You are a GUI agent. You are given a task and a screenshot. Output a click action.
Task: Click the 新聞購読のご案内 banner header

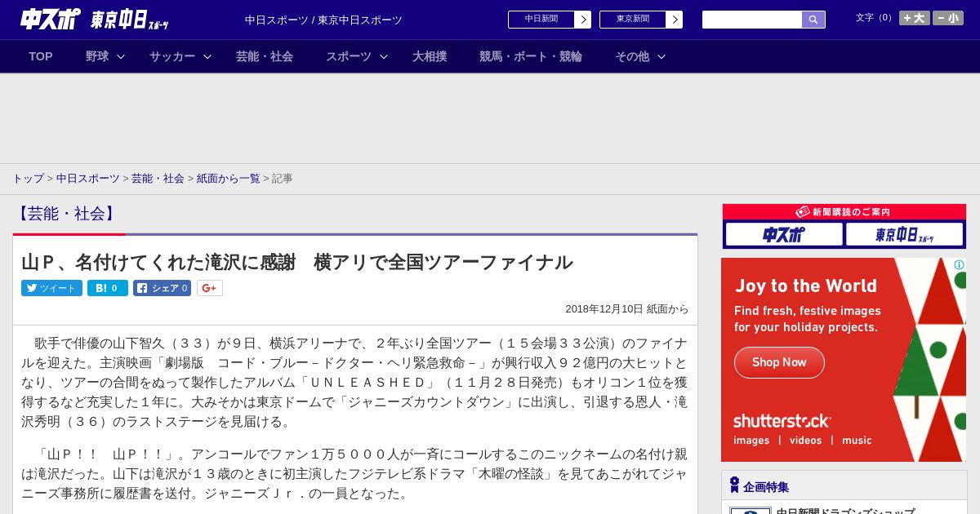[x=844, y=212]
